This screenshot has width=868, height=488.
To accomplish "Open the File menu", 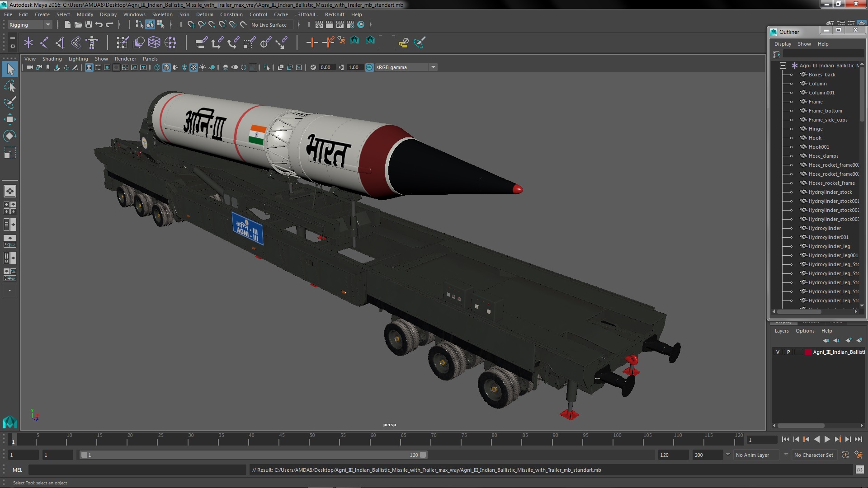I will tap(8, 14).
